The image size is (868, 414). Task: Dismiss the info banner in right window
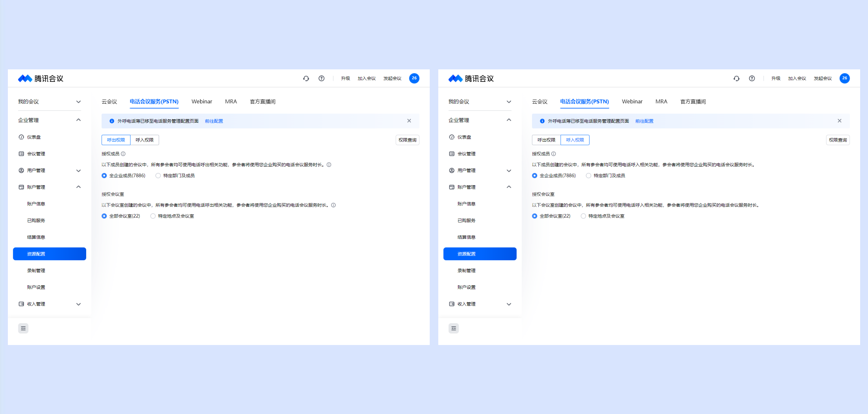coord(839,121)
